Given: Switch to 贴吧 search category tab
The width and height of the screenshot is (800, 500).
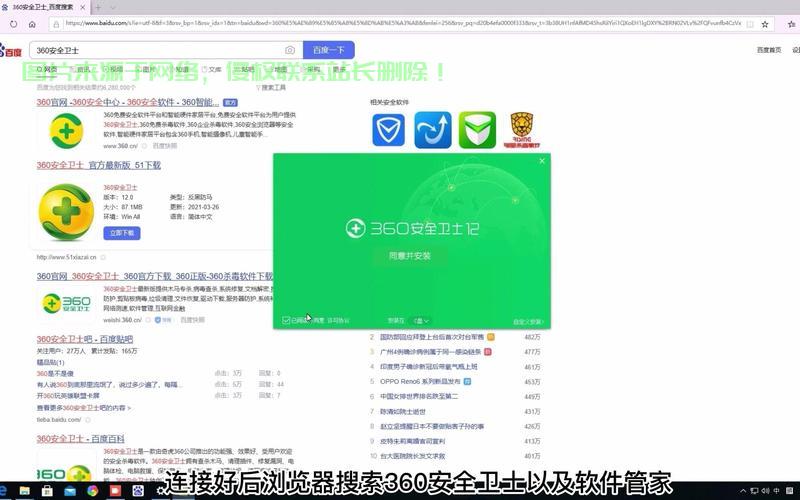Looking at the screenshot, I should (245, 69).
